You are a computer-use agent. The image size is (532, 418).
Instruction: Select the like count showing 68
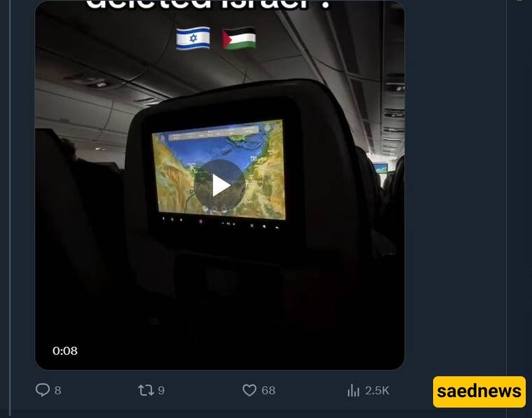tap(268, 391)
